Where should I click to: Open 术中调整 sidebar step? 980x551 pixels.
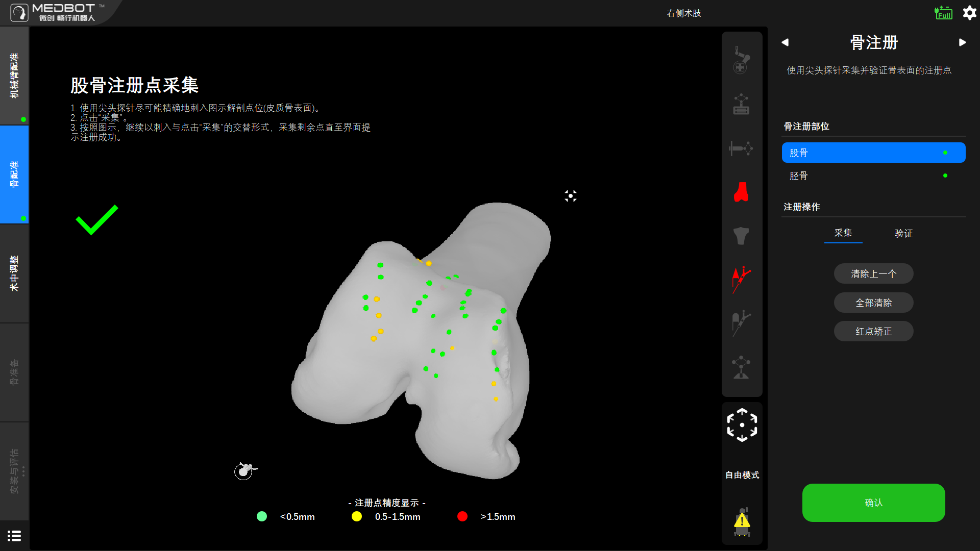tap(14, 273)
